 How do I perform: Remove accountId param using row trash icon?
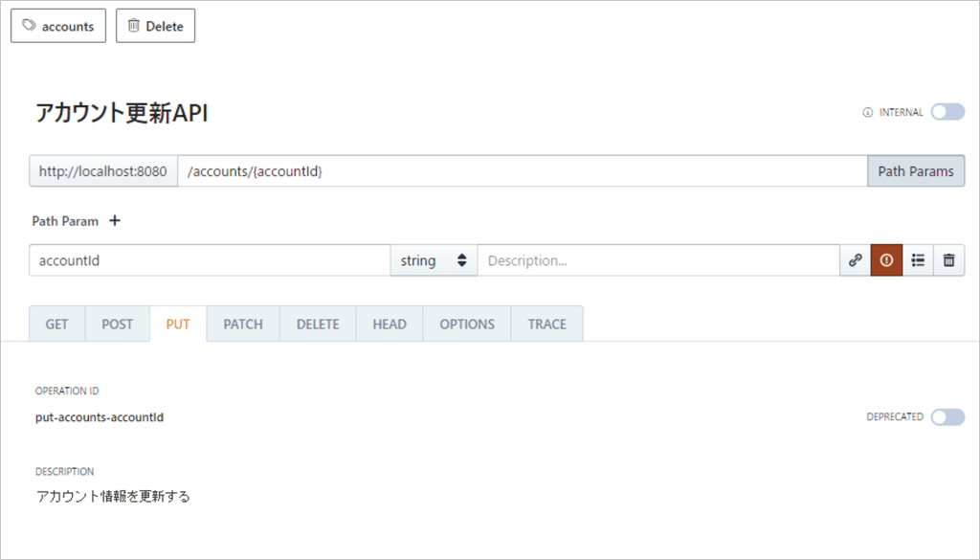948,260
